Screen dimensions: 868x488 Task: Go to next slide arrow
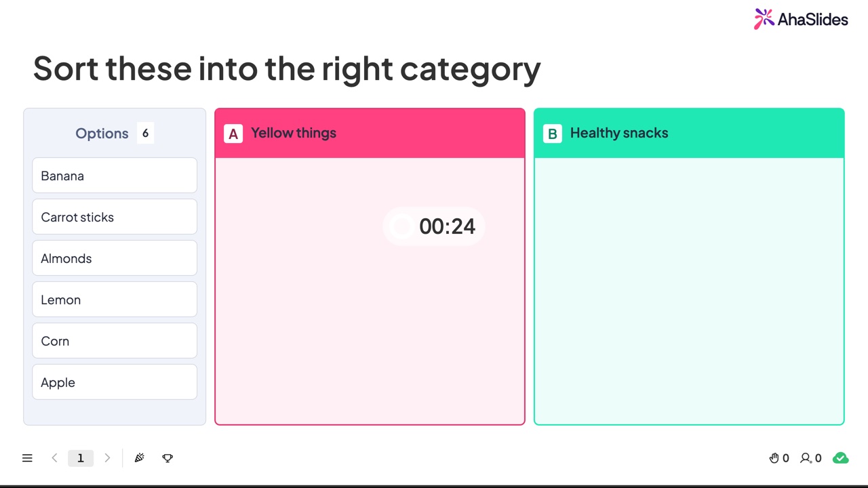[x=107, y=458]
